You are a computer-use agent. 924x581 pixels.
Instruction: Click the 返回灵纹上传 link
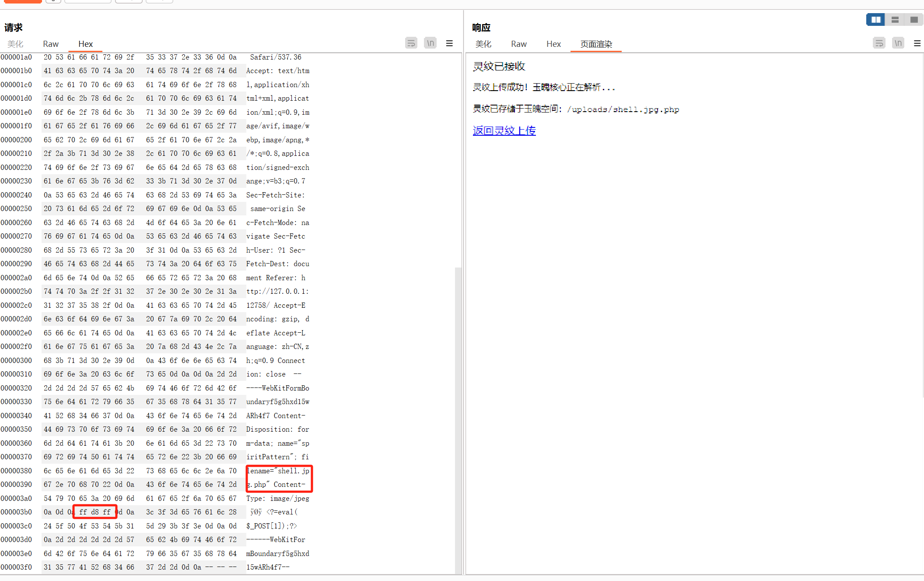[x=504, y=130]
